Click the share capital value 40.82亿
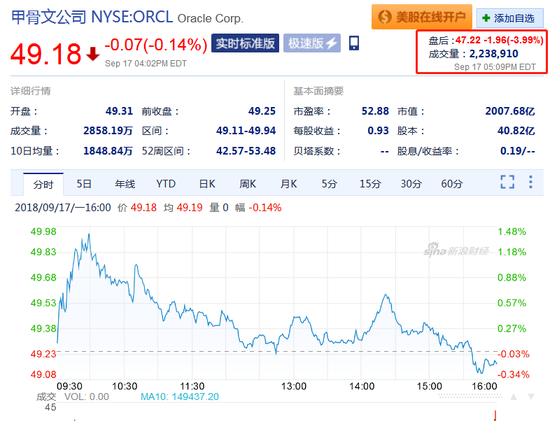This screenshot has width=550, height=421. coord(516,131)
